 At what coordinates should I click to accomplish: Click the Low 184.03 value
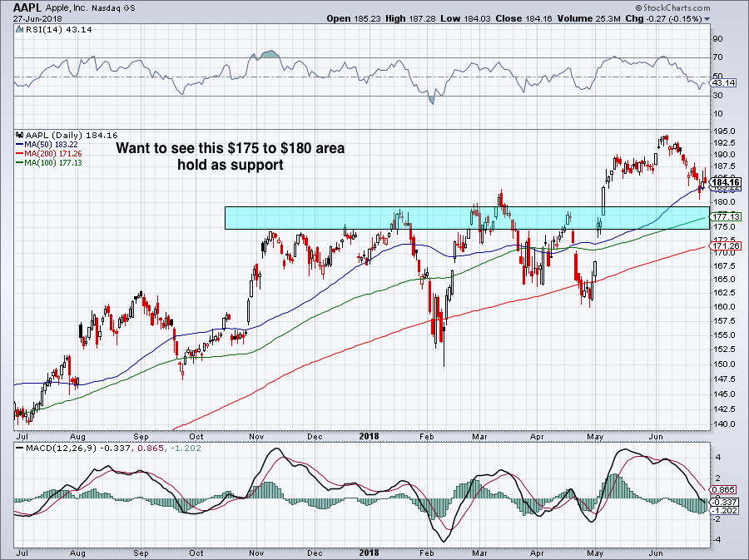coord(465,18)
